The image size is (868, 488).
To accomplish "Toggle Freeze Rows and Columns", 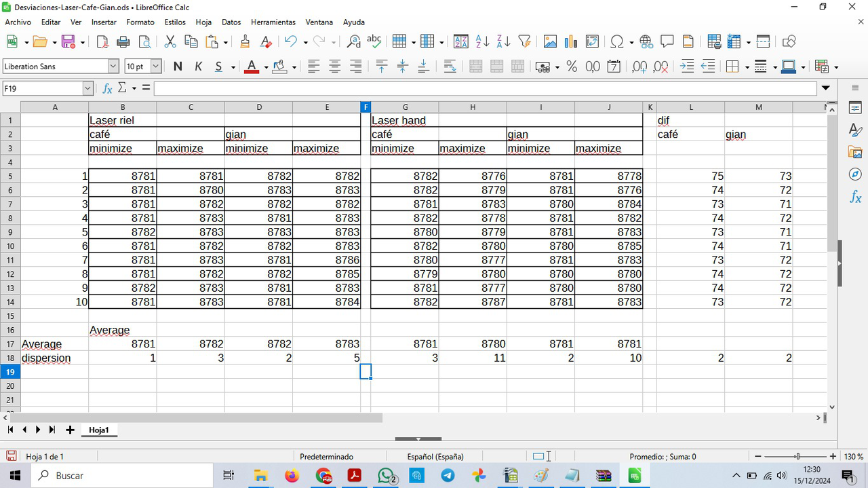I will [734, 42].
